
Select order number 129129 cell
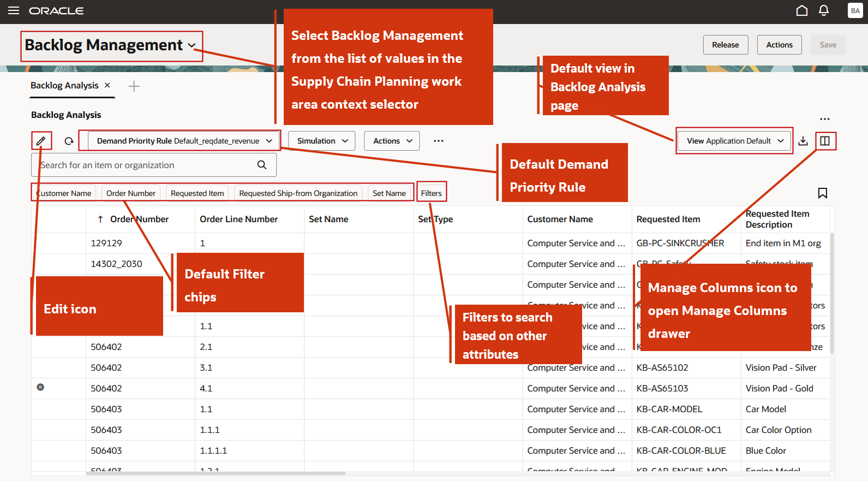pyautogui.click(x=140, y=243)
